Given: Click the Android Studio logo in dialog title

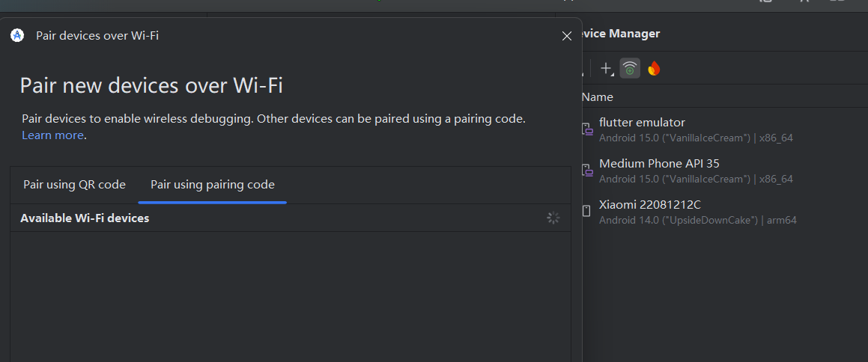Looking at the screenshot, I should [17, 35].
